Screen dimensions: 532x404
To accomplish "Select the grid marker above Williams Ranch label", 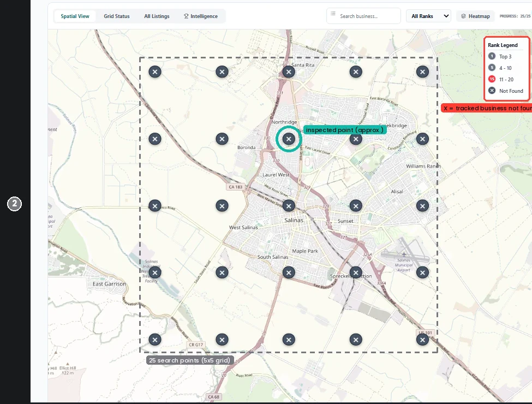I will click(x=422, y=139).
